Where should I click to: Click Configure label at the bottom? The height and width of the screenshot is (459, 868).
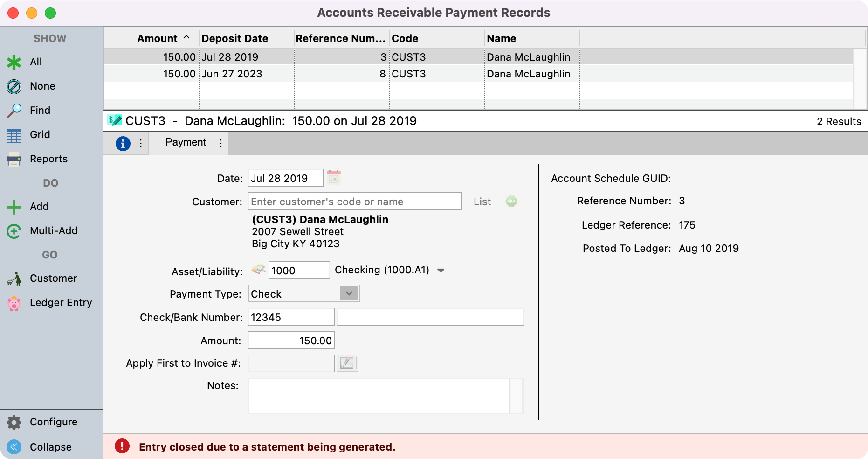54,422
